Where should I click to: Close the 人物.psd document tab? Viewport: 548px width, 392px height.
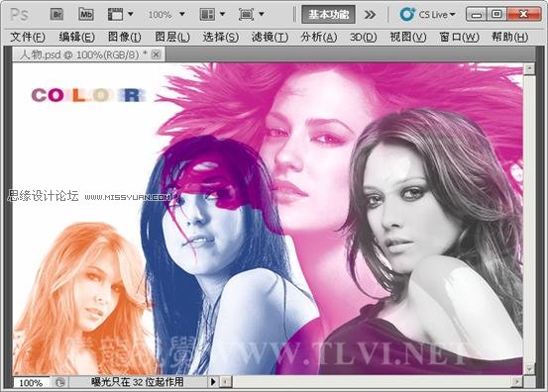pyautogui.click(x=157, y=54)
